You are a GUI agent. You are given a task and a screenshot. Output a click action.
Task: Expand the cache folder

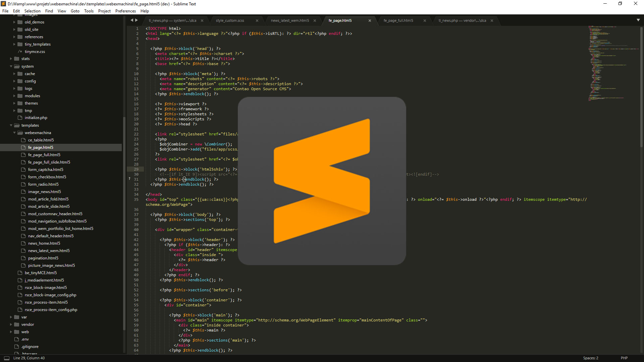coord(14,74)
